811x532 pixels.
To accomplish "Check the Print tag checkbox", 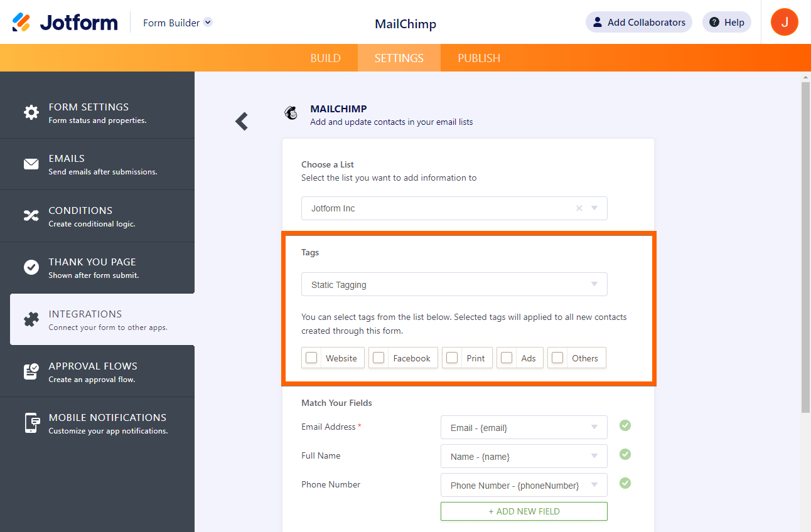I will 452,357.
